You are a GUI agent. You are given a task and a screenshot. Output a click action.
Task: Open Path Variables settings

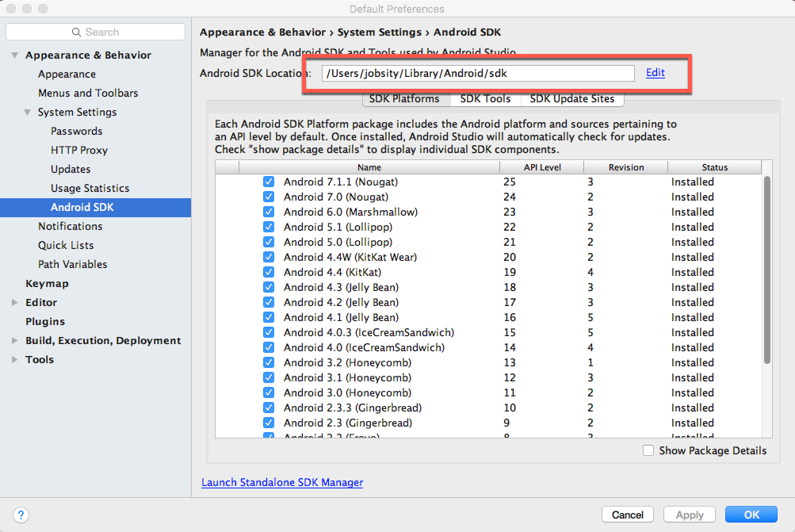coord(72,264)
